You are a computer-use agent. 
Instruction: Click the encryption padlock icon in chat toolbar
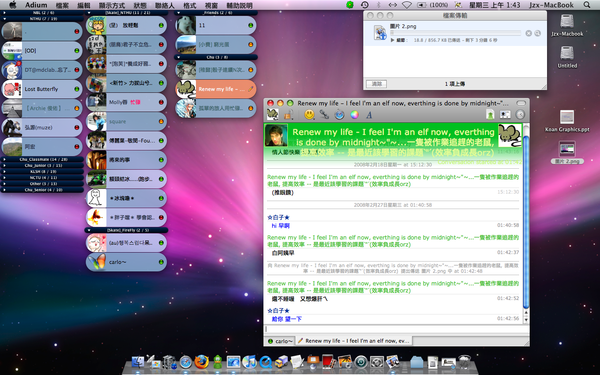tap(288, 114)
